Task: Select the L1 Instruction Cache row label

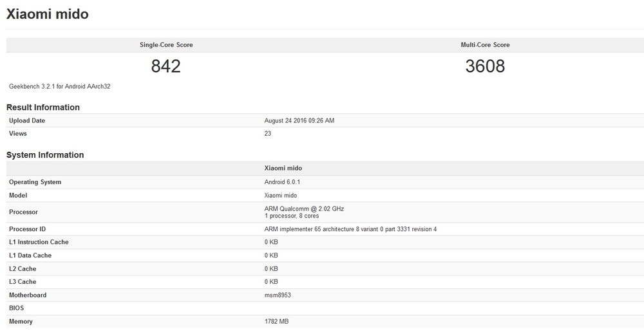Action: [39, 242]
